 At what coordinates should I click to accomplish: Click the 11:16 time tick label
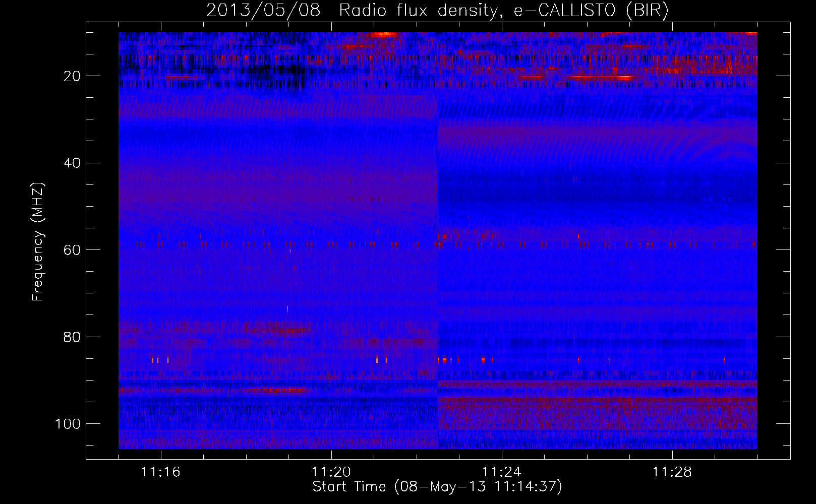point(161,472)
